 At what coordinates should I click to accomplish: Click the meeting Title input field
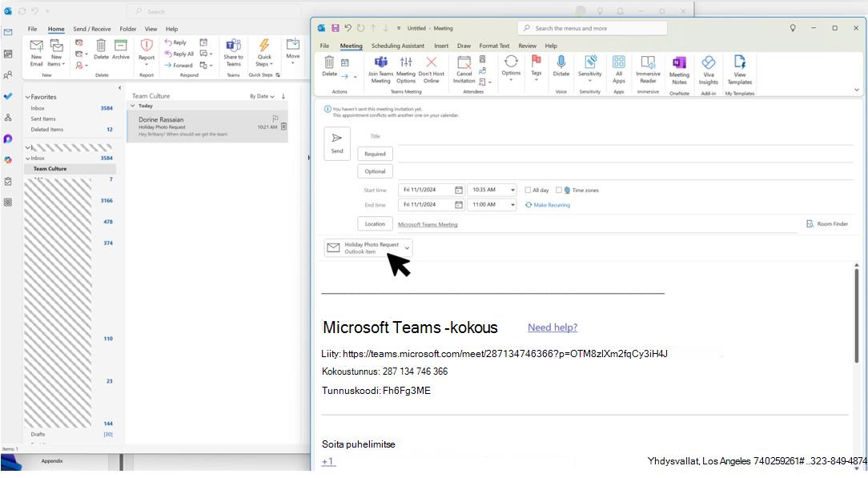(x=625, y=136)
